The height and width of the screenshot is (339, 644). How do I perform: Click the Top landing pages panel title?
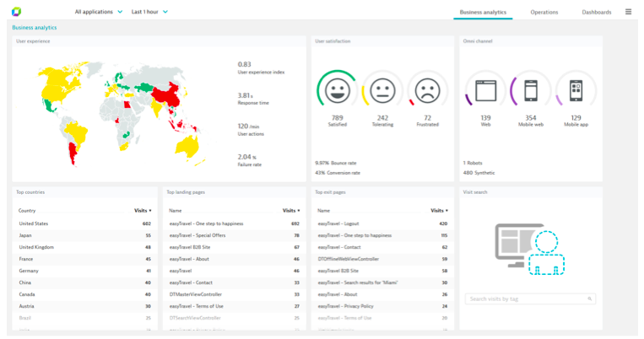[186, 192]
